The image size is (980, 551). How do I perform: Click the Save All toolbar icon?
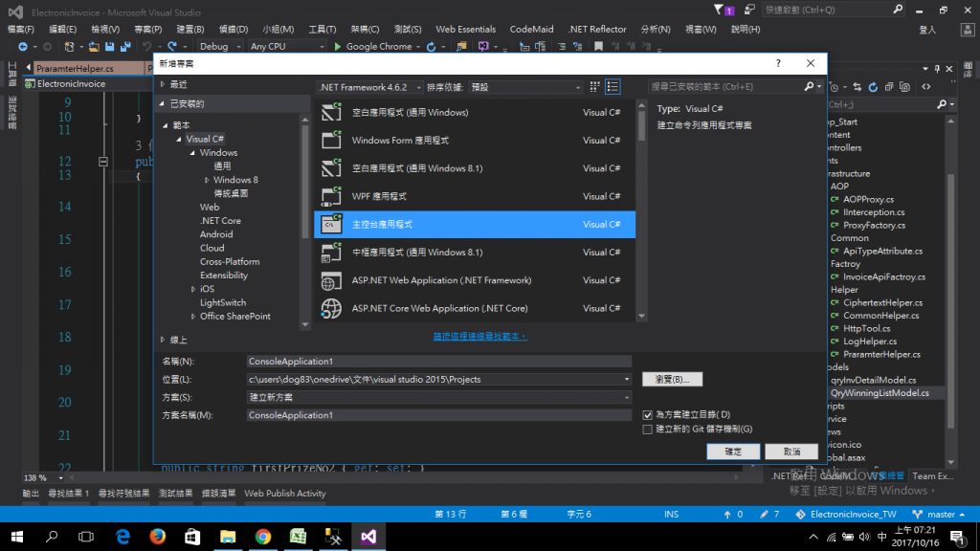click(x=125, y=46)
